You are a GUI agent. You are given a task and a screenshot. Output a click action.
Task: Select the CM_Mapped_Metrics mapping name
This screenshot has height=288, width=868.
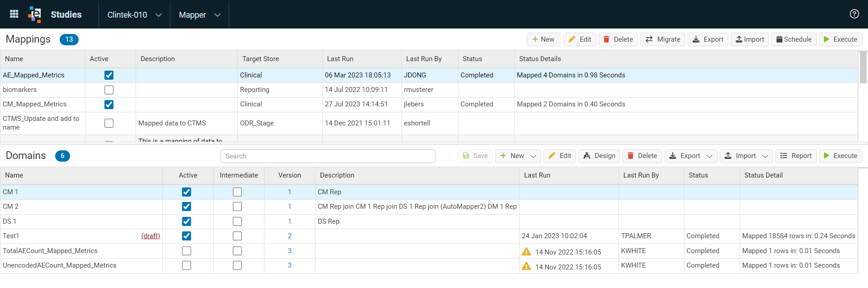[x=34, y=104]
